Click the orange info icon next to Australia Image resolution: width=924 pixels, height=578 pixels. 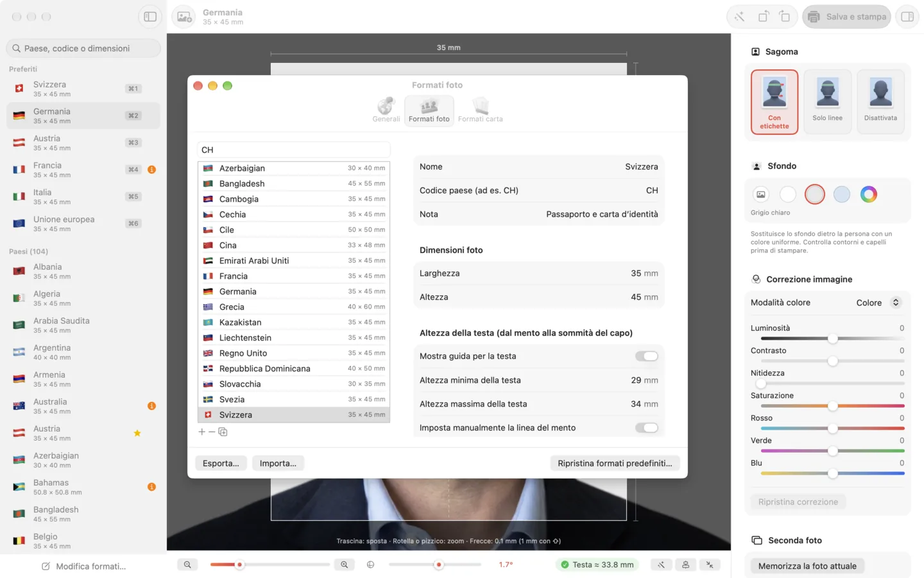[x=151, y=406]
